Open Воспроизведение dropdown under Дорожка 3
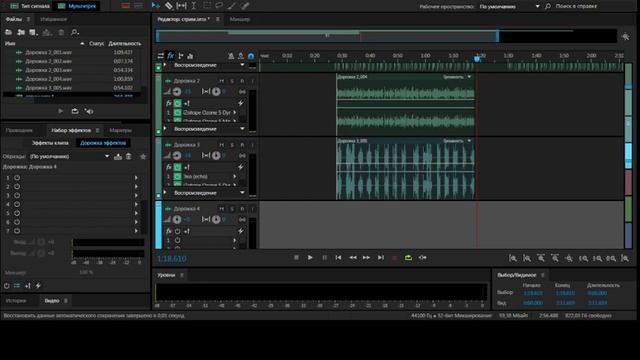Screen dimensions: 640x360 [209, 193]
